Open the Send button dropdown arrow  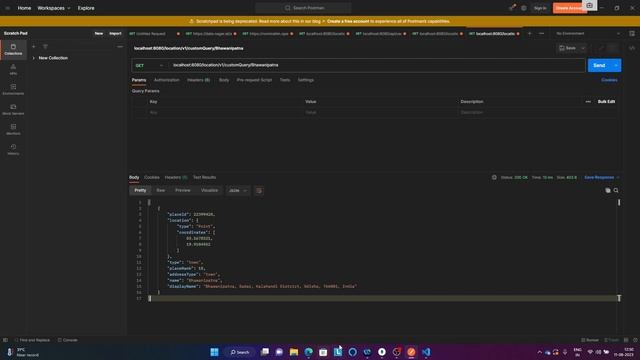(616, 65)
